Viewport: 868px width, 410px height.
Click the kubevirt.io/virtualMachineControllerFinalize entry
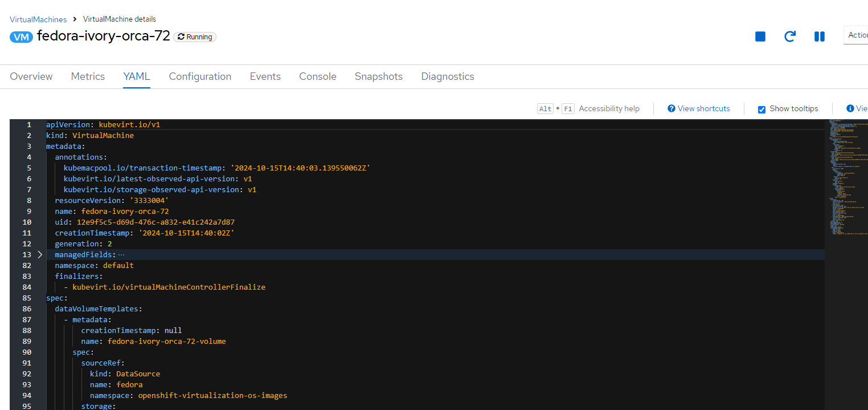tap(169, 287)
